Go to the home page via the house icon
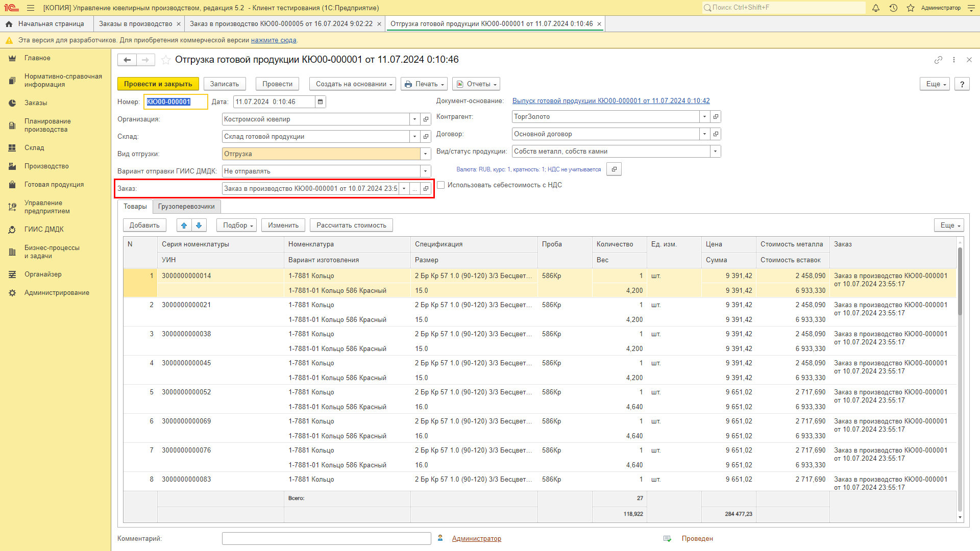The width and height of the screenshot is (980, 551). click(9, 24)
